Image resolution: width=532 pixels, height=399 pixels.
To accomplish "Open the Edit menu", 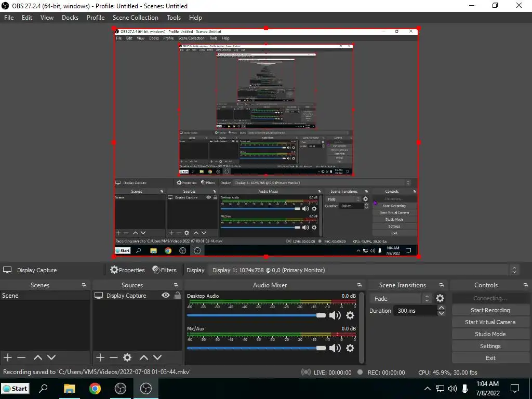I will point(27,18).
